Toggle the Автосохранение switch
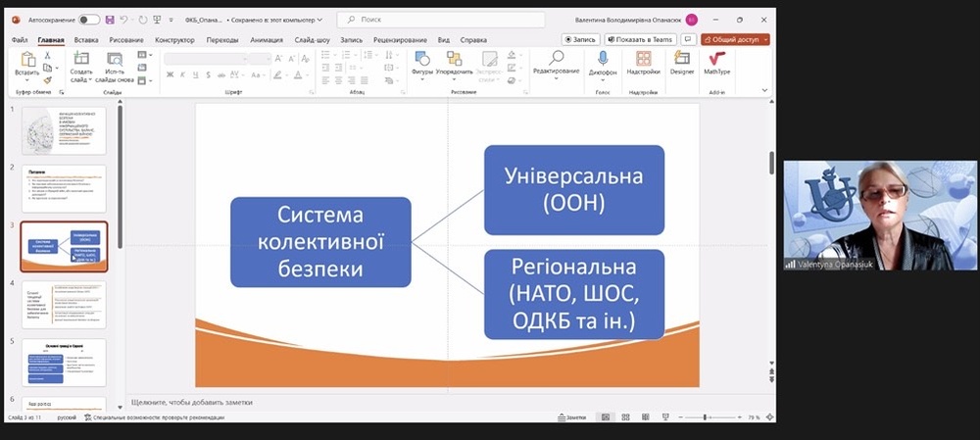980x440 pixels. tap(88, 20)
